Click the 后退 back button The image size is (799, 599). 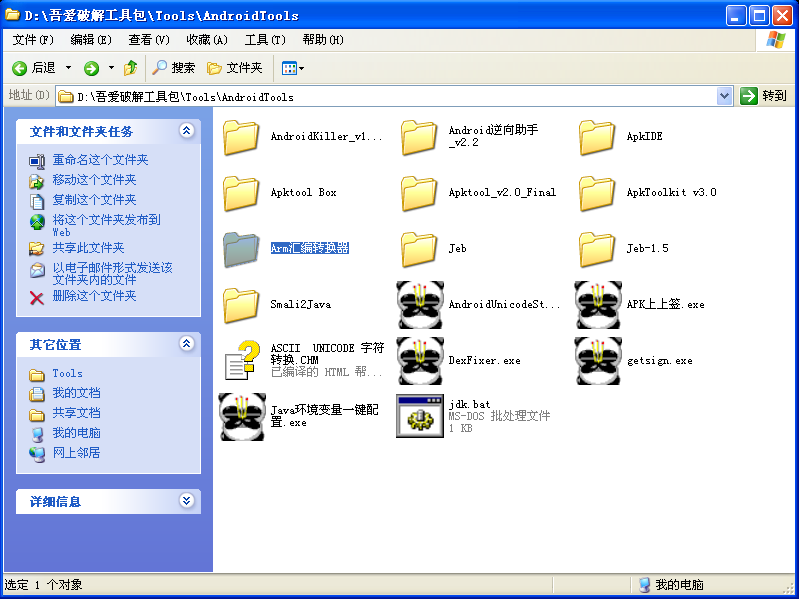pos(34,68)
